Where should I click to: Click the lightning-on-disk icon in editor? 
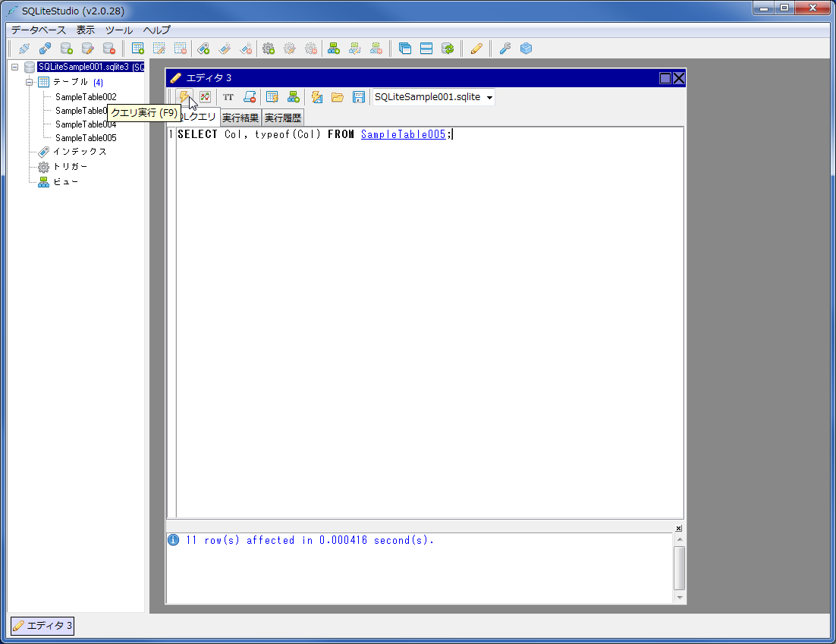click(316, 97)
